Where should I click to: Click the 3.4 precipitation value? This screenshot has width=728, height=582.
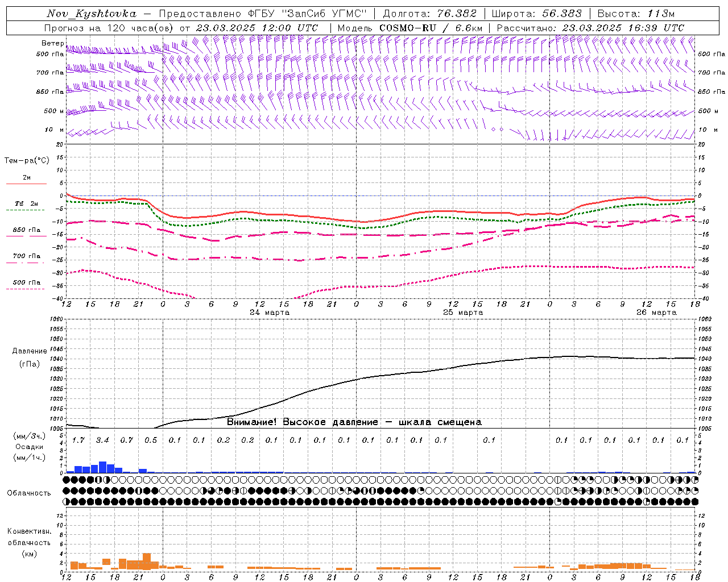(102, 440)
